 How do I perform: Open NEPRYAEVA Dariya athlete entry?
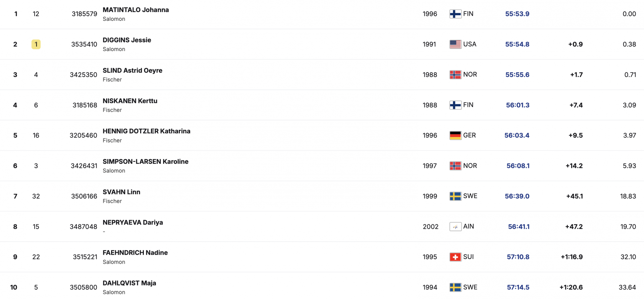(x=132, y=222)
